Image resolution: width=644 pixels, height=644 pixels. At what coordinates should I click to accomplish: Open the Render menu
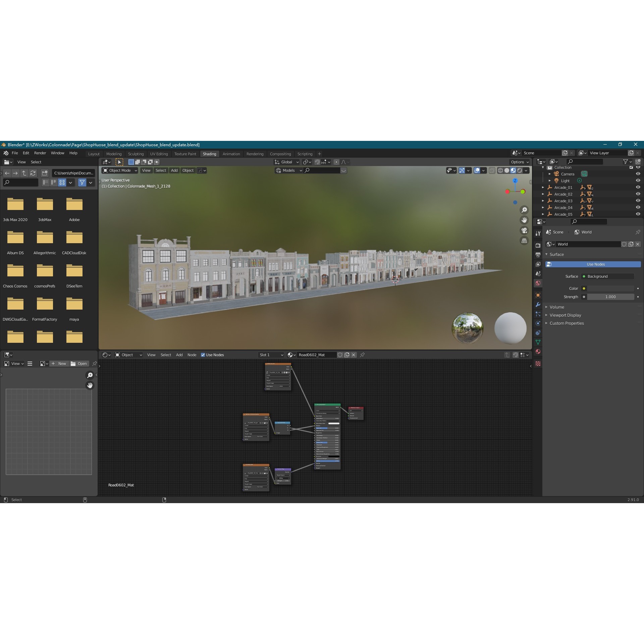coord(40,153)
